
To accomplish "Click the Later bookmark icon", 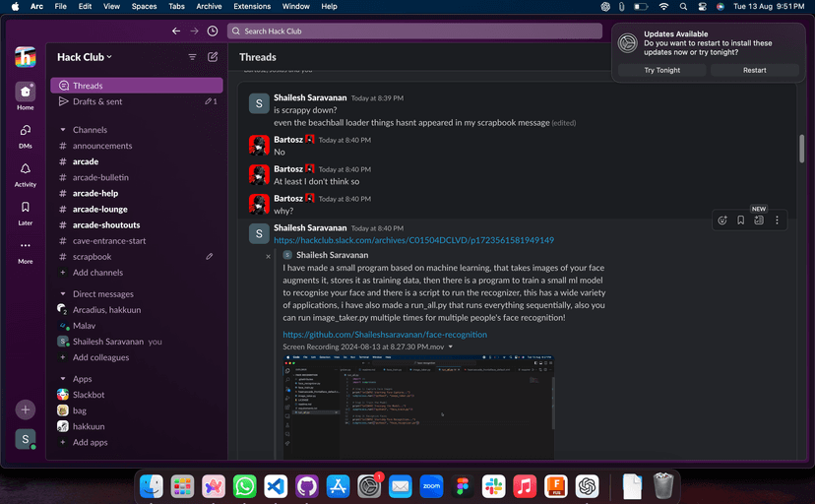I will pos(26,208).
